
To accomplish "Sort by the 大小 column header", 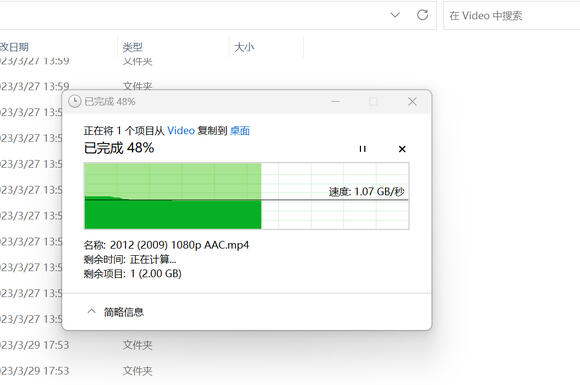I will point(244,47).
